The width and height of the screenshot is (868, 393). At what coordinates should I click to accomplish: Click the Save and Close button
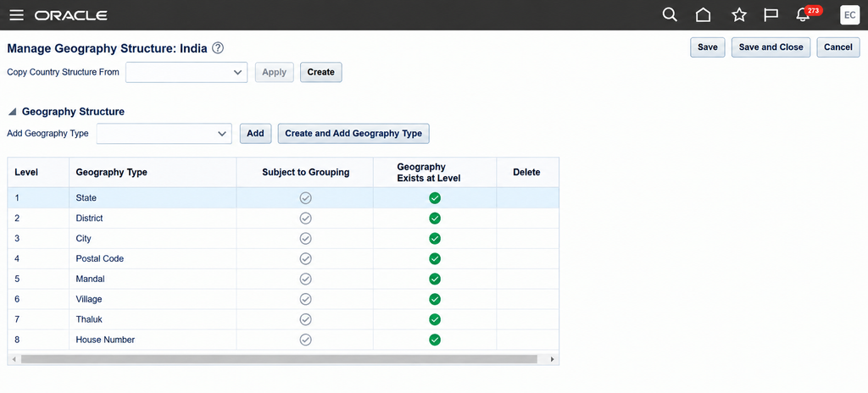[771, 47]
